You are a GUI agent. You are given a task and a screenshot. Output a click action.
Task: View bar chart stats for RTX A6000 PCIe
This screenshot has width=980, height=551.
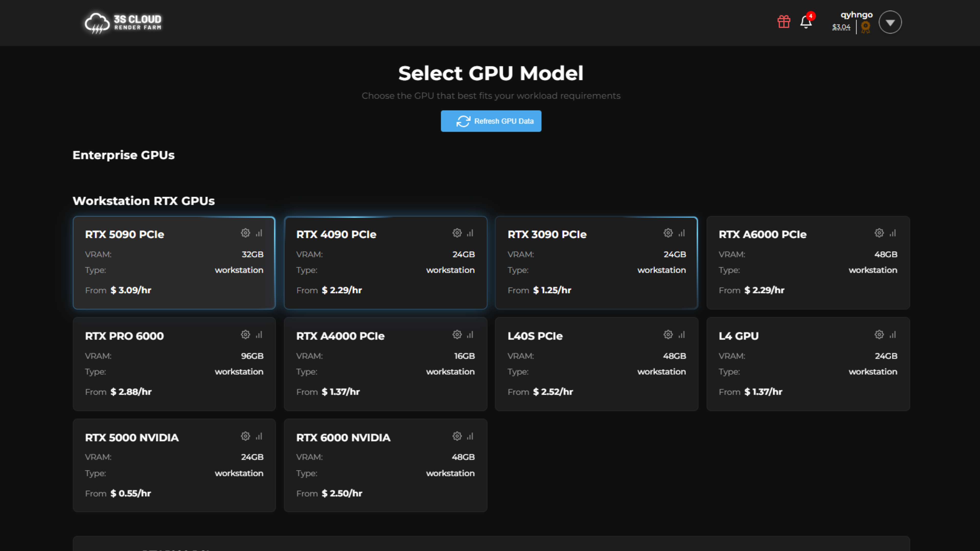892,233
